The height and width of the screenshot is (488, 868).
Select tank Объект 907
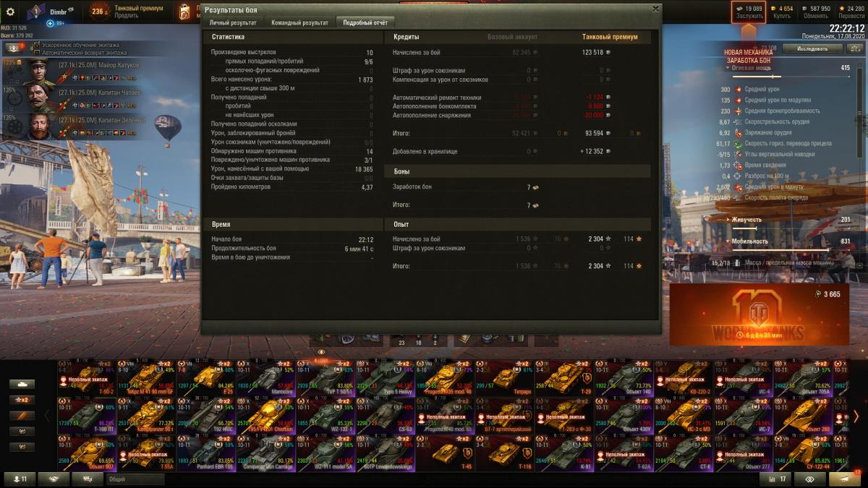[85, 453]
